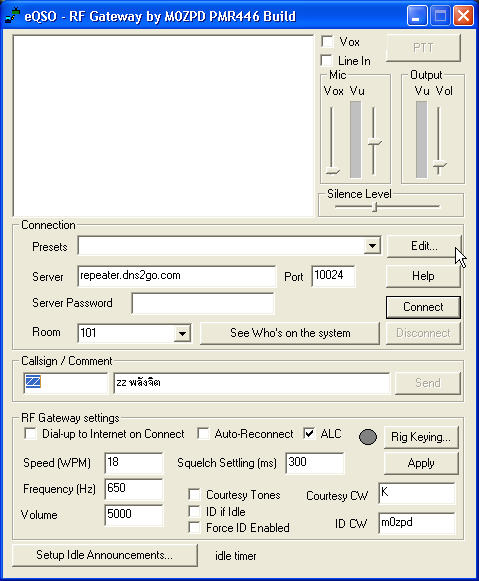
Task: Open Rig Keying settings
Action: (x=421, y=437)
